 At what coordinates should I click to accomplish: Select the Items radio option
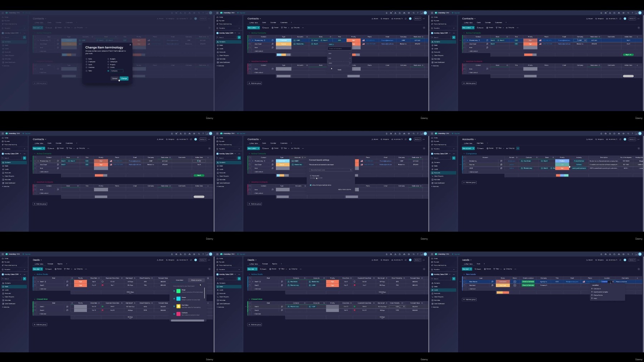pyautogui.click(x=87, y=59)
